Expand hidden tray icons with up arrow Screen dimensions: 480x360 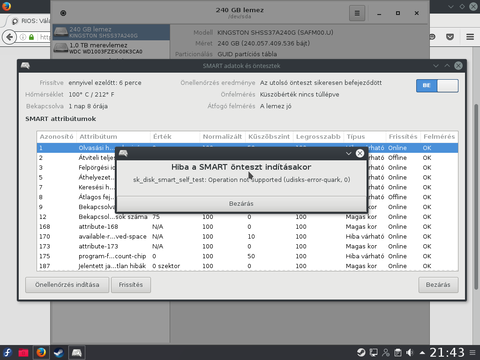pos(422,353)
